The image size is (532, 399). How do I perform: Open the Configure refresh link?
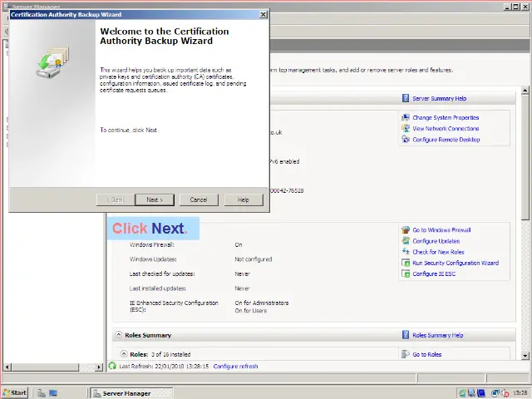(x=235, y=367)
